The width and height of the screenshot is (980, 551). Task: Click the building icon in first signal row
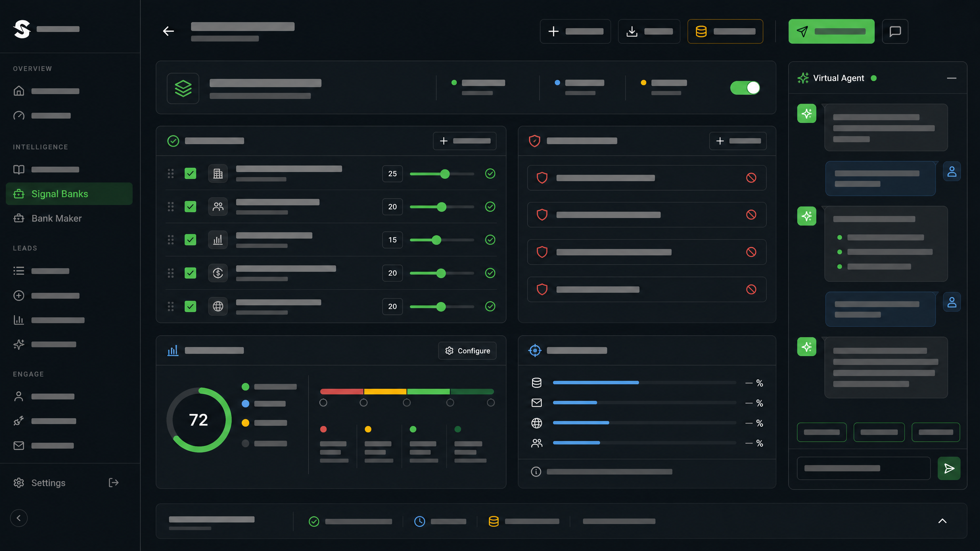tap(218, 173)
